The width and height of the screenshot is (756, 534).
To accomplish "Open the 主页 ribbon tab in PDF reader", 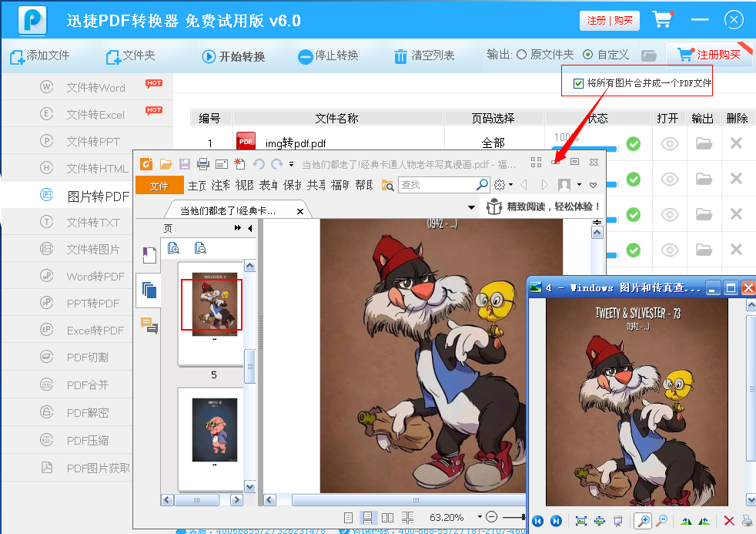I will click(197, 185).
